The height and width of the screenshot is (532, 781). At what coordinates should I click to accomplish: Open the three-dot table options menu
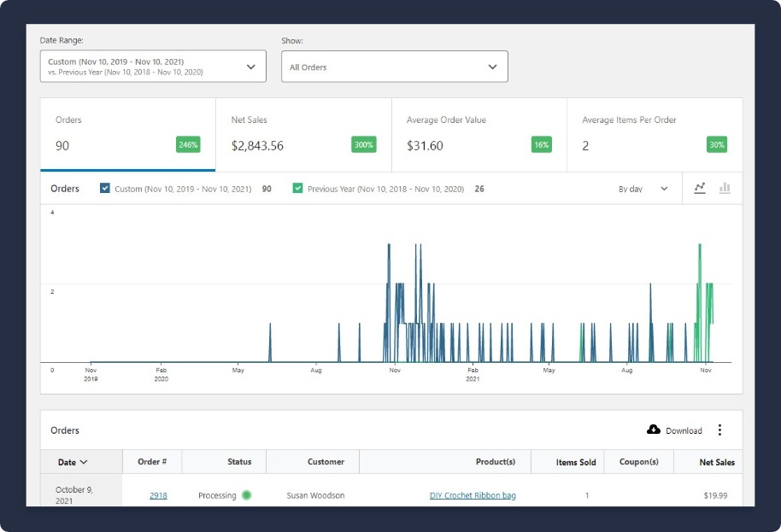coord(719,430)
